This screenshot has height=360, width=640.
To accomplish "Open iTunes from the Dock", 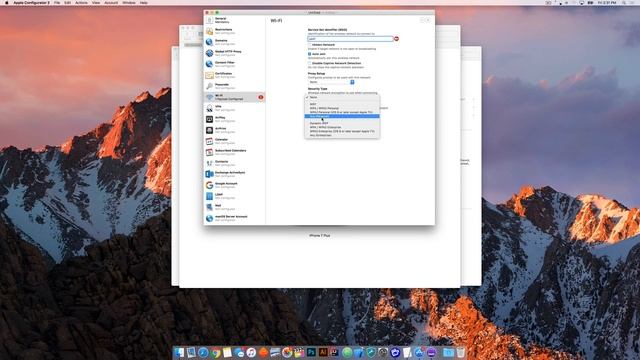I will pos(251,352).
